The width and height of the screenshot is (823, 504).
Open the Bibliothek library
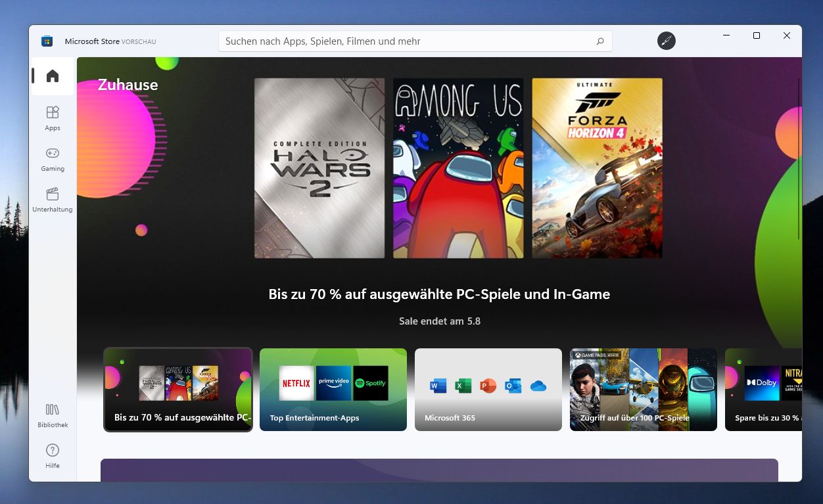tap(53, 415)
